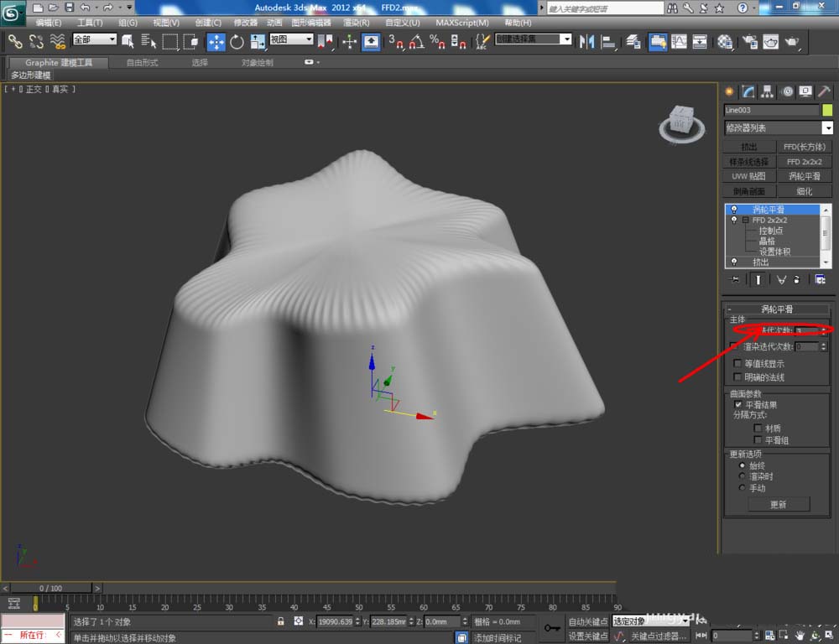Enable the 明确的法线 checkbox
This screenshot has height=644, width=839.
[737, 377]
